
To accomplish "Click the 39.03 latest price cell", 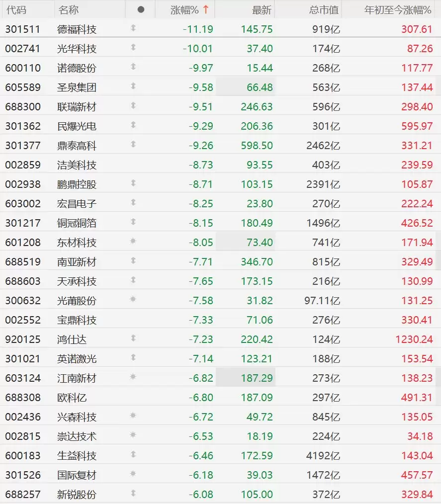I will pos(260,475).
